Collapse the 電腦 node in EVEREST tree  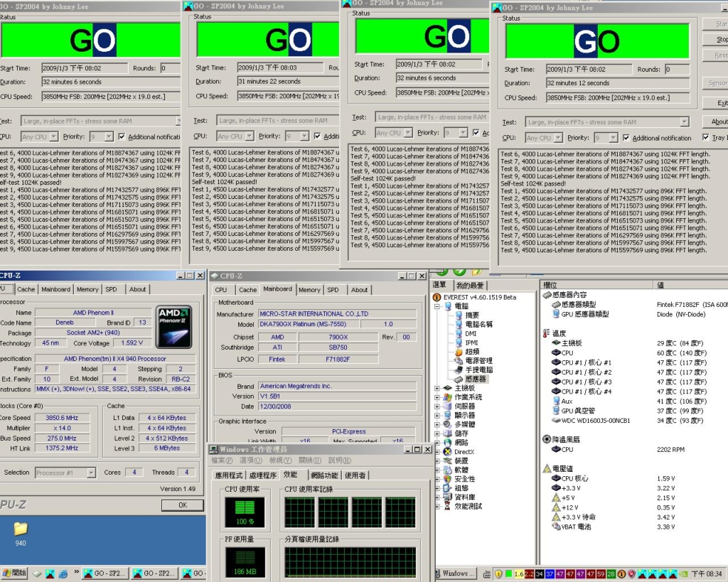[x=437, y=306]
